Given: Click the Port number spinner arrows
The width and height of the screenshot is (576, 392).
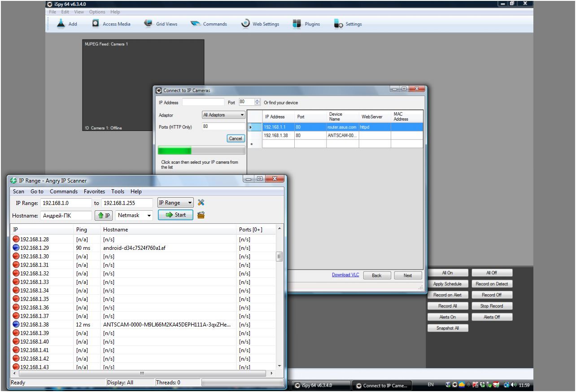Looking at the screenshot, I should [x=257, y=102].
